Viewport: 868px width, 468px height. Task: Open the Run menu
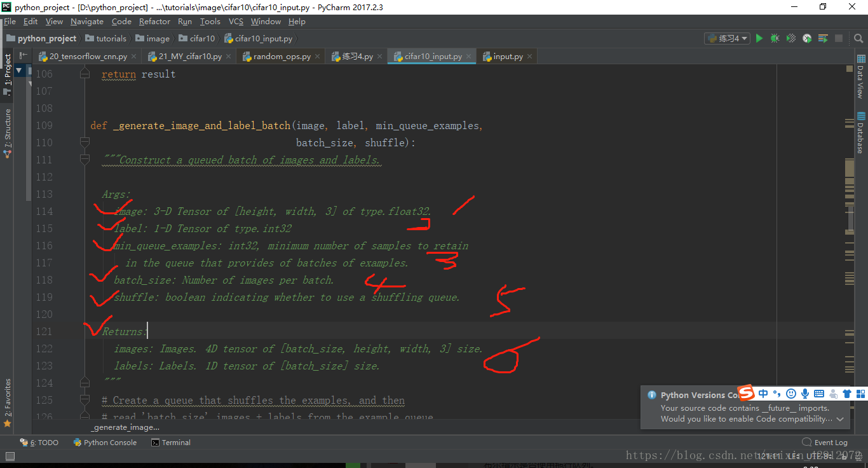pyautogui.click(x=185, y=21)
